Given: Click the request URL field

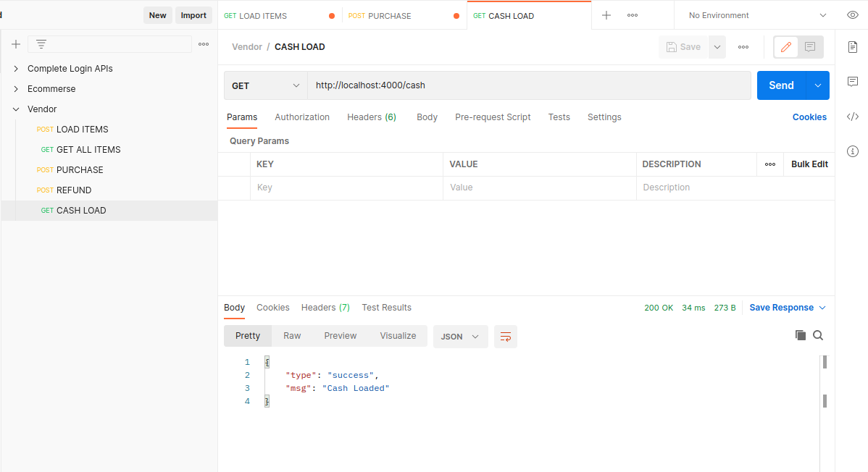Looking at the screenshot, I should tap(529, 85).
